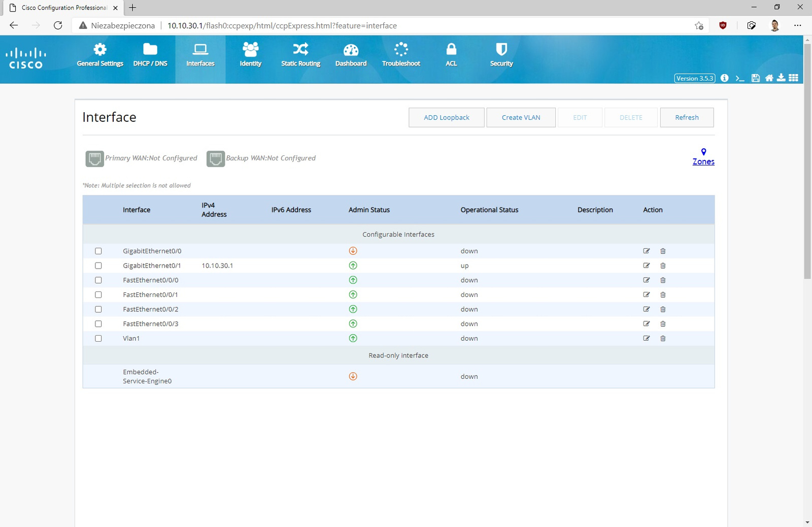The width and height of the screenshot is (812, 527).
Task: Click the browser address bar URL
Action: tap(282, 25)
